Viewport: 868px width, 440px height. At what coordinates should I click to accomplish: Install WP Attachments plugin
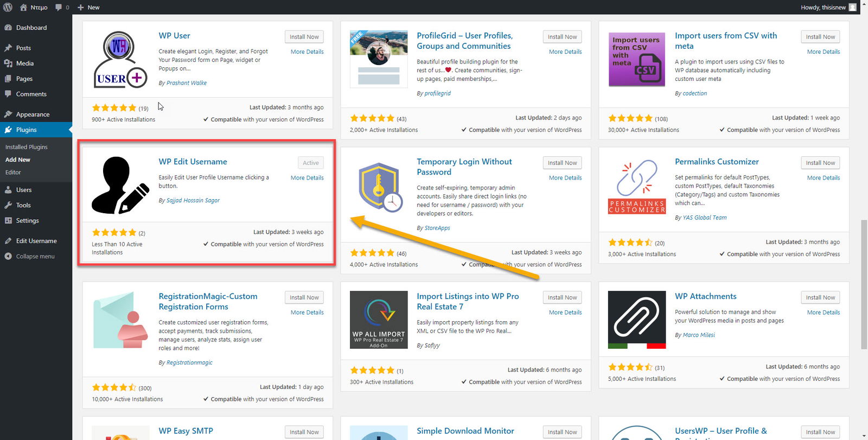[821, 297]
